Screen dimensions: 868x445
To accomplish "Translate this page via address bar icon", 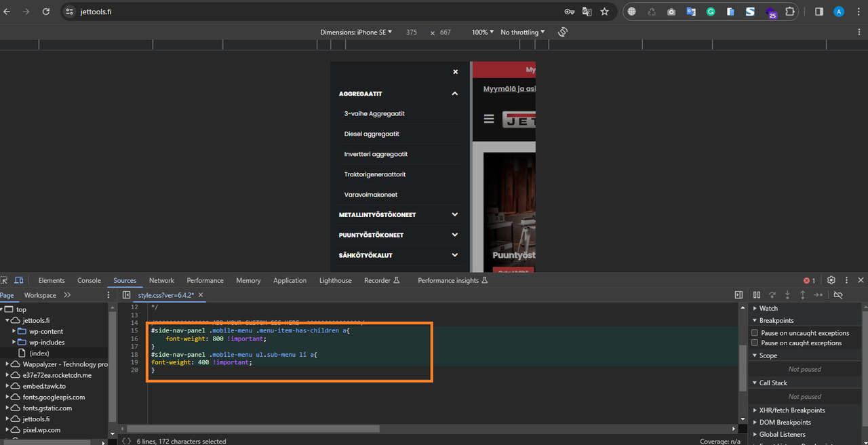I will (x=587, y=12).
